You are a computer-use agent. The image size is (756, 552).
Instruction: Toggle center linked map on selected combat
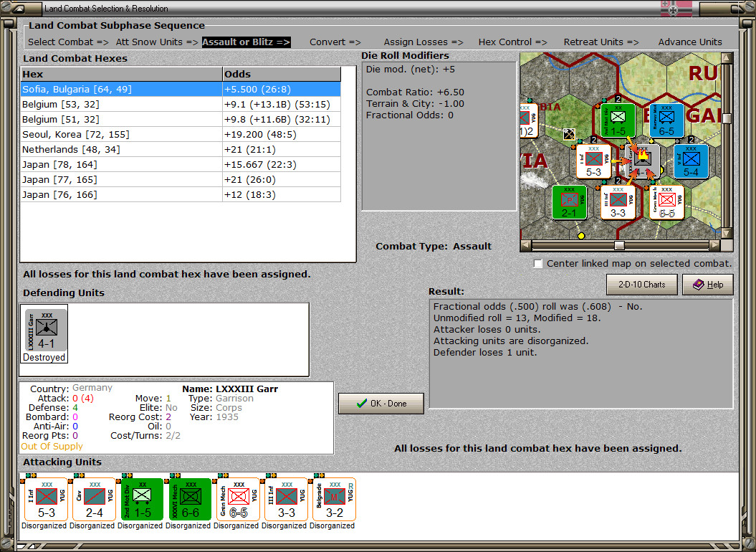point(538,264)
